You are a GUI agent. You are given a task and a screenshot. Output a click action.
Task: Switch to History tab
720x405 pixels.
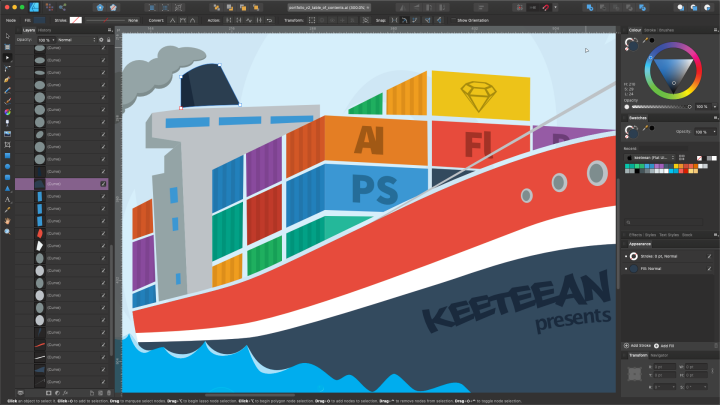tap(45, 30)
